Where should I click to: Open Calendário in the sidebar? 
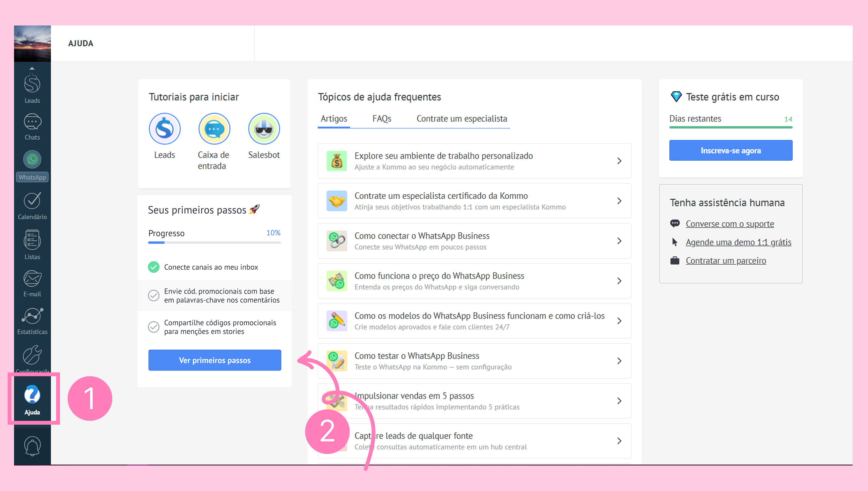32,206
